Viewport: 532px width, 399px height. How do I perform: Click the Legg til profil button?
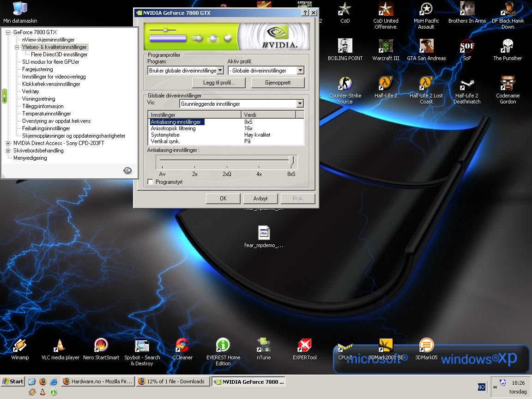[x=219, y=83]
